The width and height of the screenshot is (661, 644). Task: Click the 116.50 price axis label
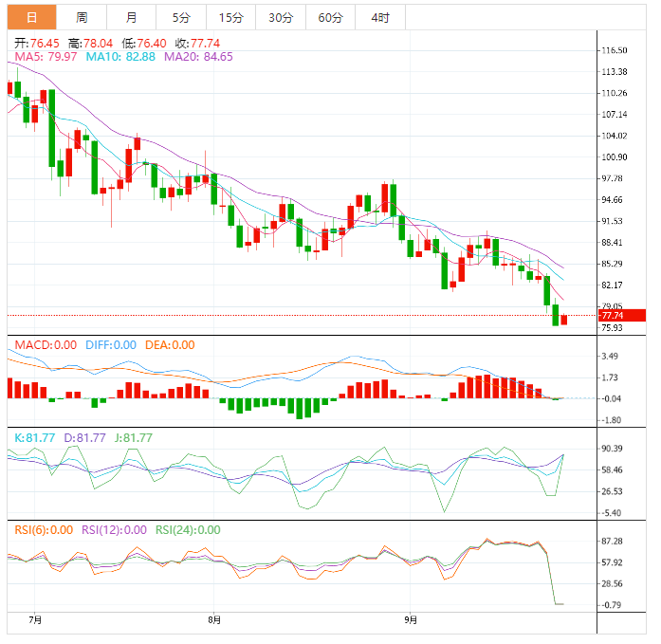coord(615,50)
